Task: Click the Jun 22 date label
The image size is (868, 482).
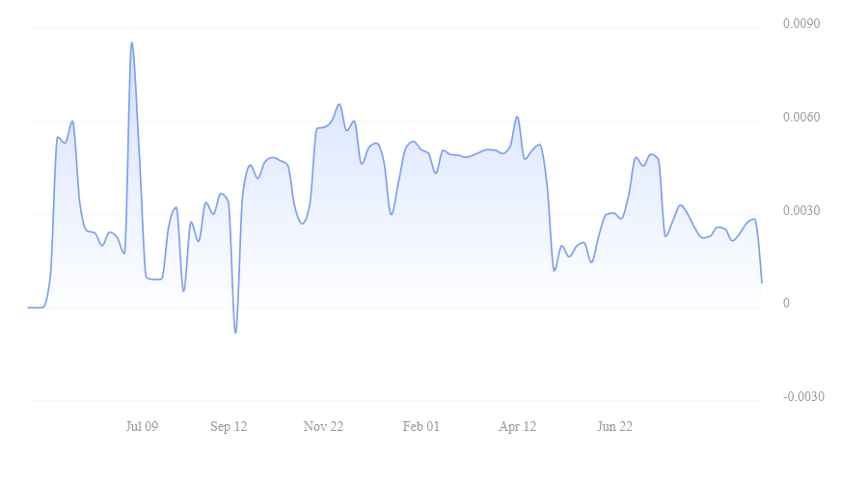Action: 614,427
